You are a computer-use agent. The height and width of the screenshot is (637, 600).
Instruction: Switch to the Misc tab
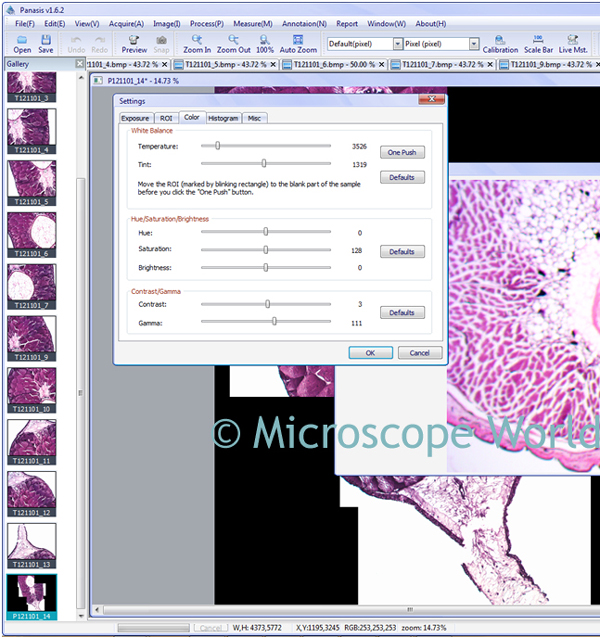pos(254,118)
